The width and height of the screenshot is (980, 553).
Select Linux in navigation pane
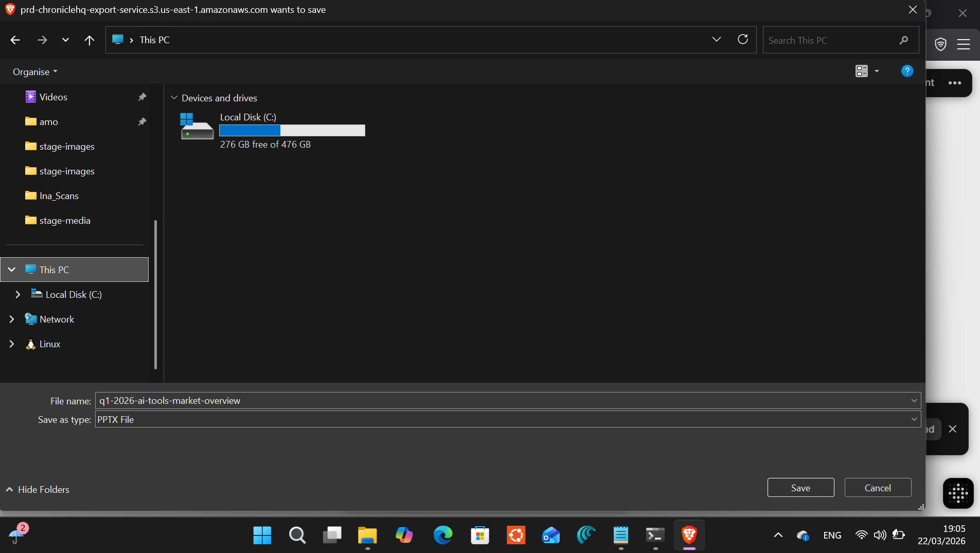49,344
